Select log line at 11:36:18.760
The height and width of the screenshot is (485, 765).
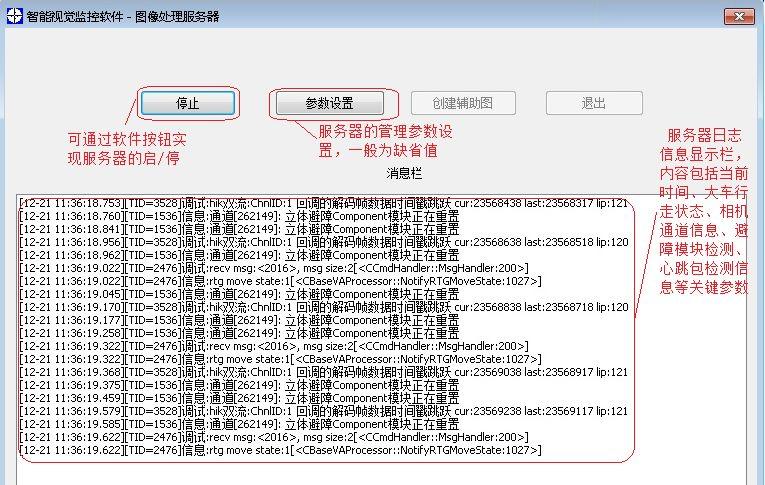click(239, 216)
